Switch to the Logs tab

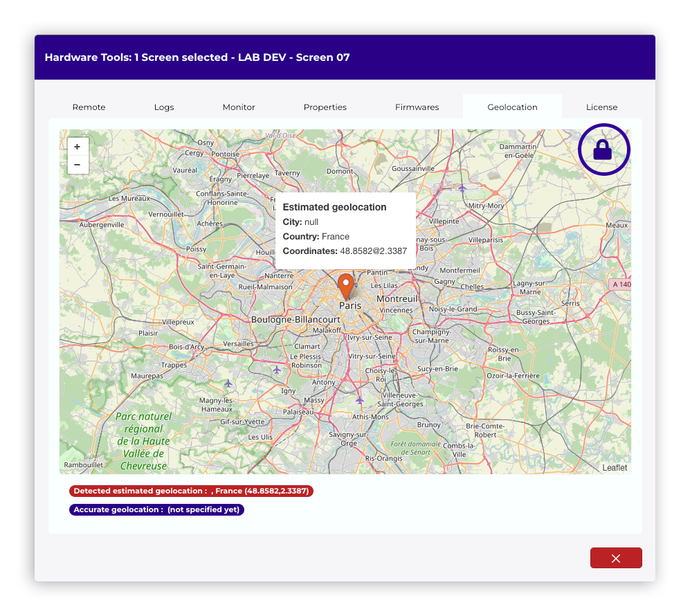tap(164, 107)
